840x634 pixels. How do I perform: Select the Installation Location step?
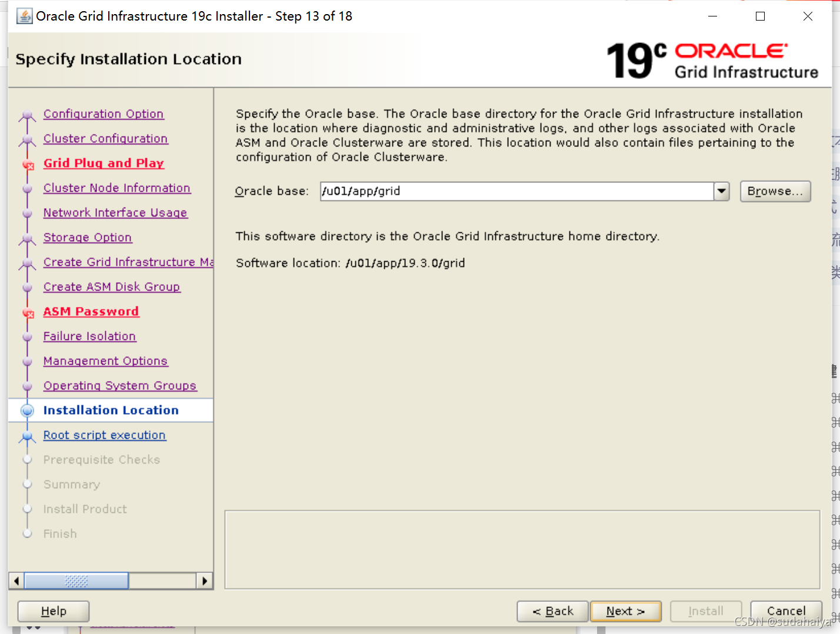111,411
